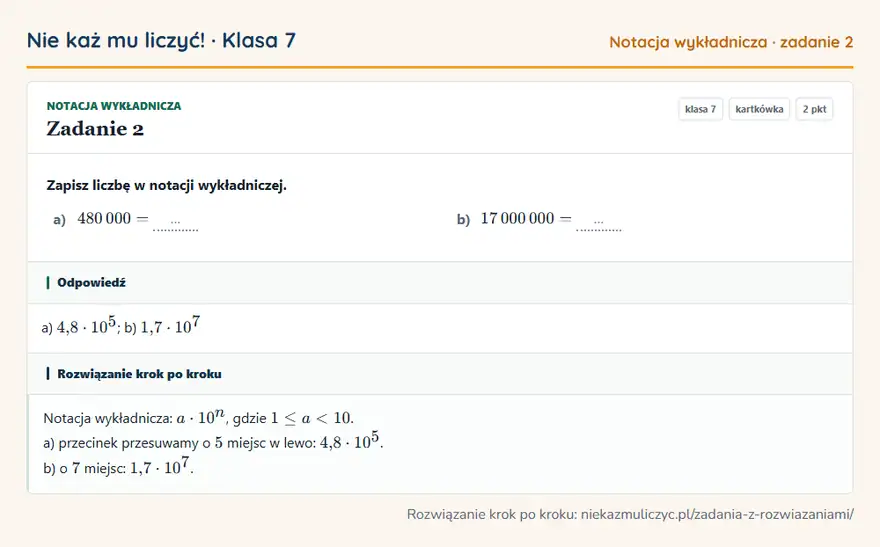
Task: Click the 'Zadanie 2' heading
Action: tap(95, 129)
